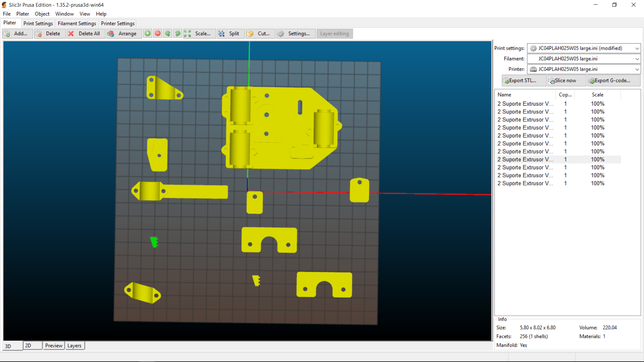Rotate the object 45° clockwise

[178, 34]
